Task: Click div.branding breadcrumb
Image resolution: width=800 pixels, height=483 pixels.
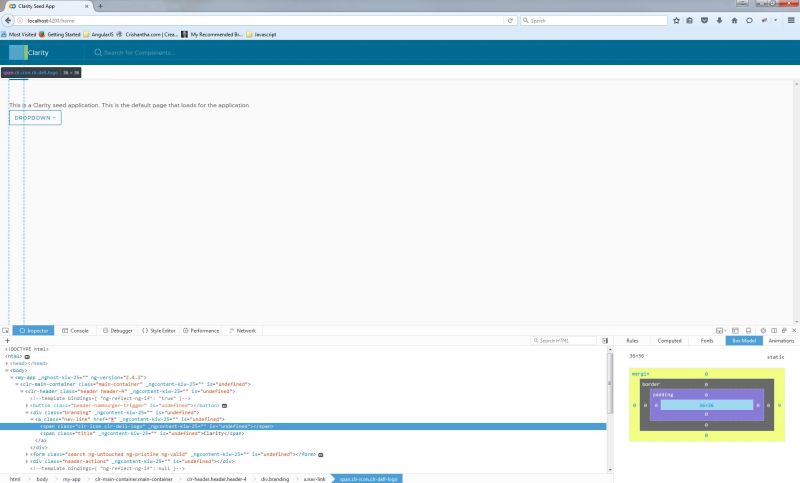Action: point(275,479)
